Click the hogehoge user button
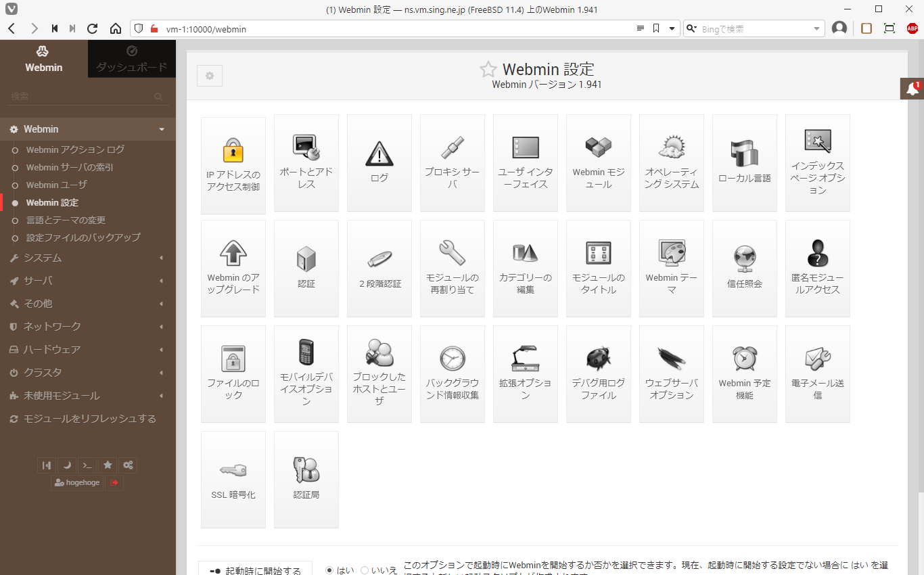Viewport: 924px width, 575px height. [77, 483]
